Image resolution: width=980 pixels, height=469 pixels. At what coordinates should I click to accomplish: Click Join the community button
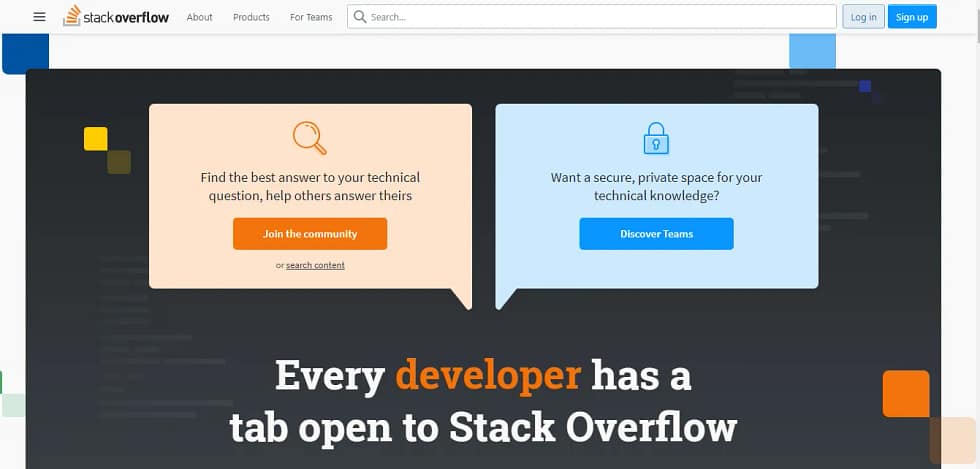310,234
